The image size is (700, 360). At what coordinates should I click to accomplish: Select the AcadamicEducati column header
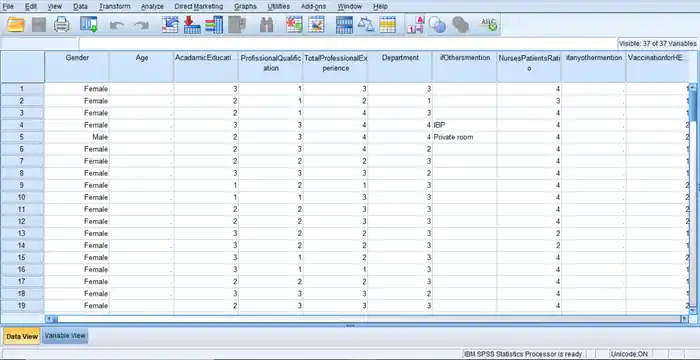point(206,67)
